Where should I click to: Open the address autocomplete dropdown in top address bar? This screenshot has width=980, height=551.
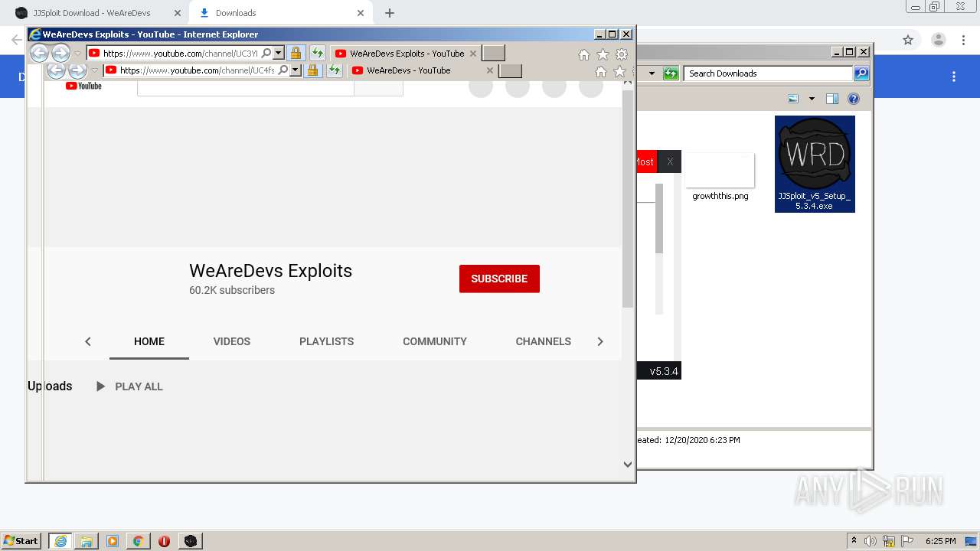click(279, 53)
